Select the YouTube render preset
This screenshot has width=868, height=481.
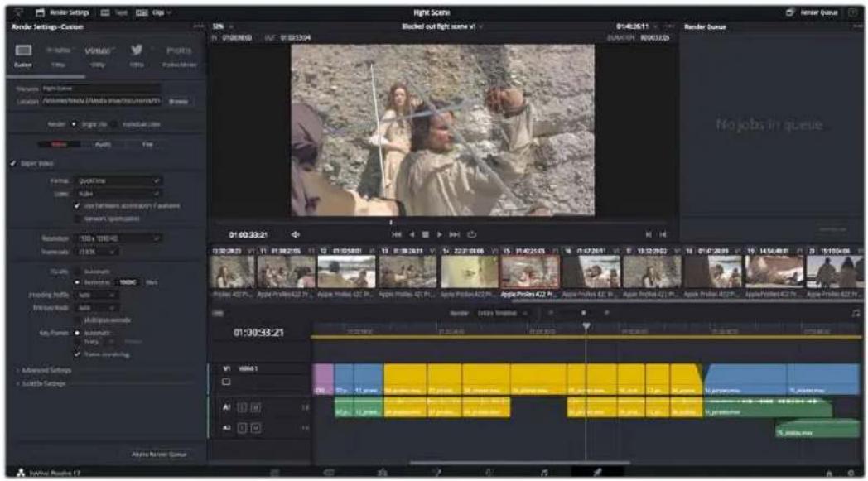(x=58, y=56)
